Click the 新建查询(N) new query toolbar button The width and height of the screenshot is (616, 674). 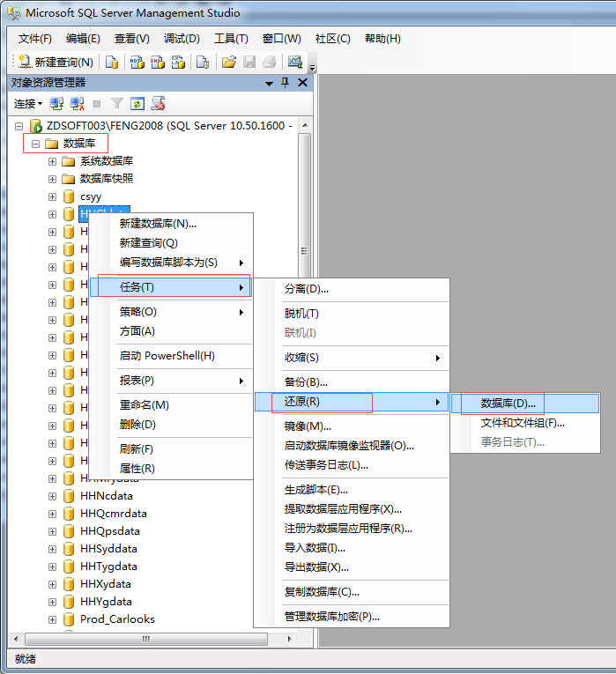(x=56, y=63)
